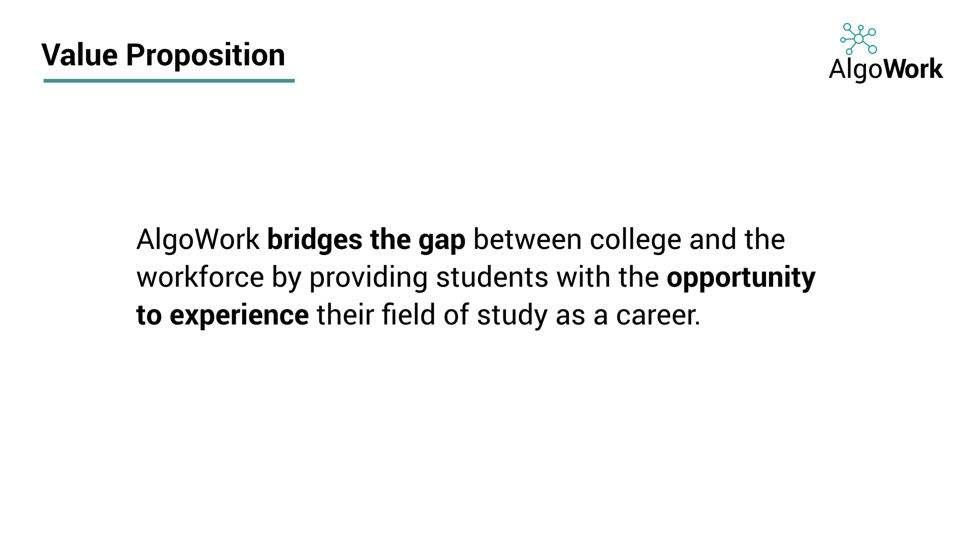Select the word 'students' in the body
The width and height of the screenshot is (980, 551).
tap(492, 277)
